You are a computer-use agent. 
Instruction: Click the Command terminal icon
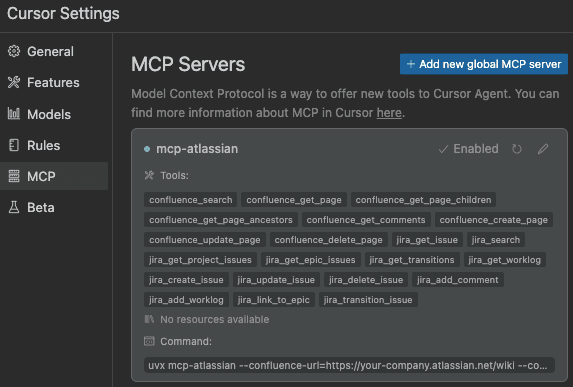(149, 341)
